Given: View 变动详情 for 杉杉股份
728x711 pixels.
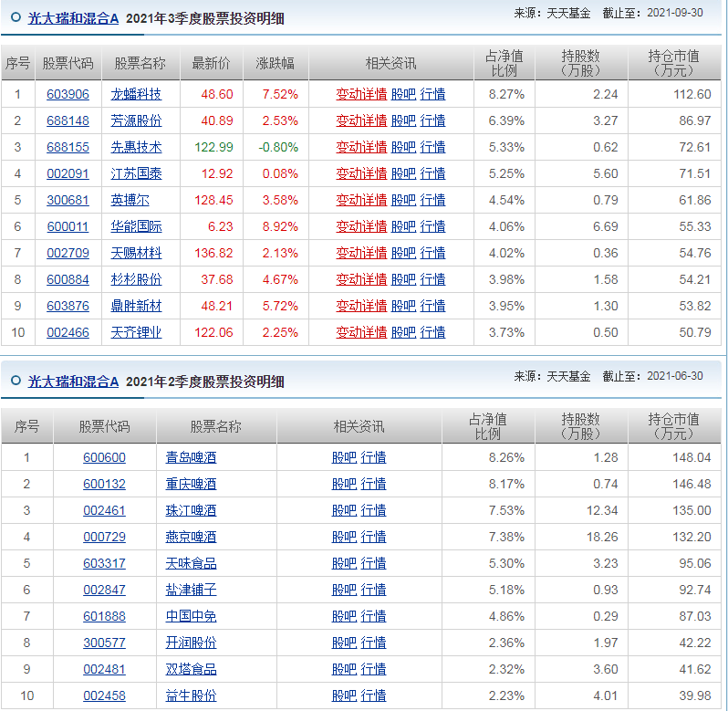Looking at the screenshot, I should 361,279.
